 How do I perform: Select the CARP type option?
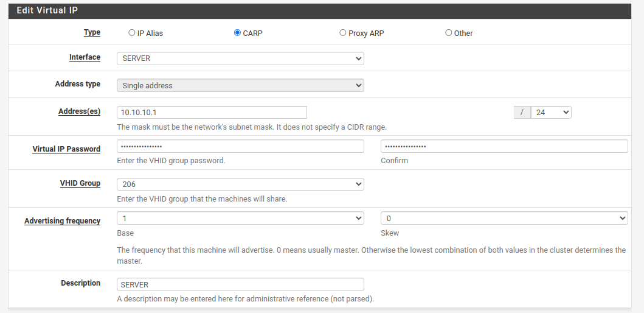coord(237,32)
